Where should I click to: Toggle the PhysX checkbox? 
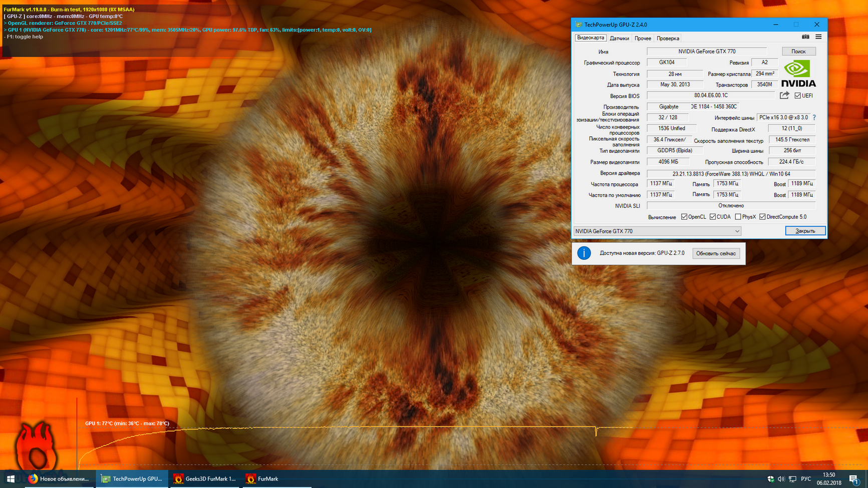(738, 217)
